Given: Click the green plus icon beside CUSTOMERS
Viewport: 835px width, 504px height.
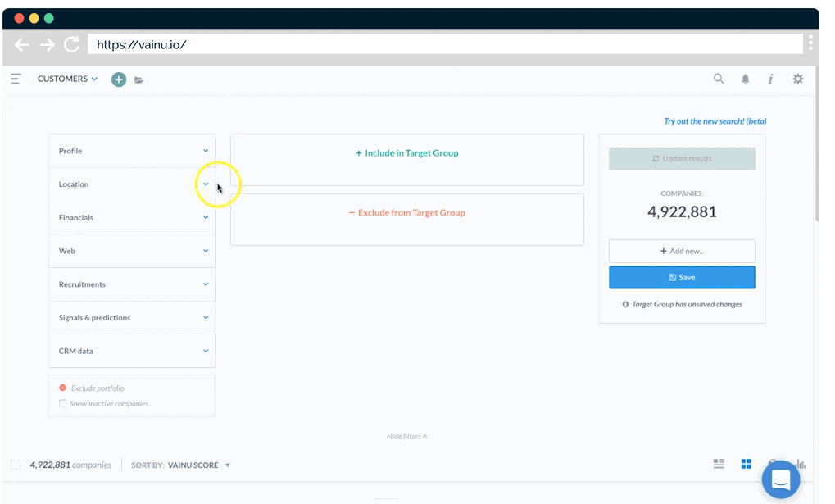Looking at the screenshot, I should tap(119, 79).
